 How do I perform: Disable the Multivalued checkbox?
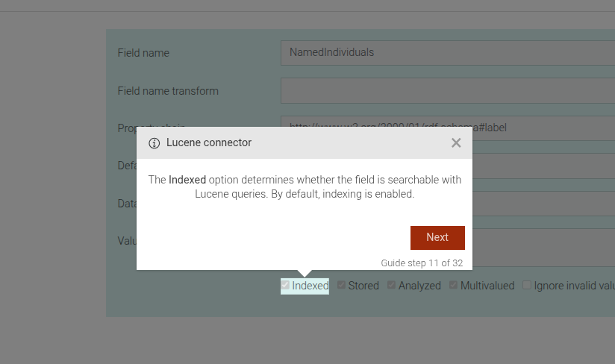point(454,285)
